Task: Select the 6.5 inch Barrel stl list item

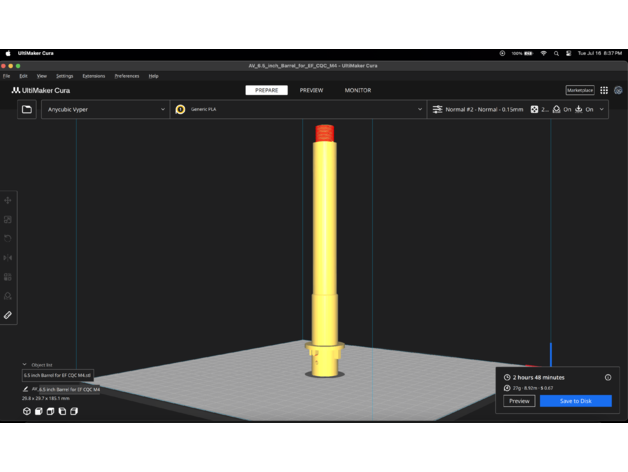Action: click(x=58, y=376)
